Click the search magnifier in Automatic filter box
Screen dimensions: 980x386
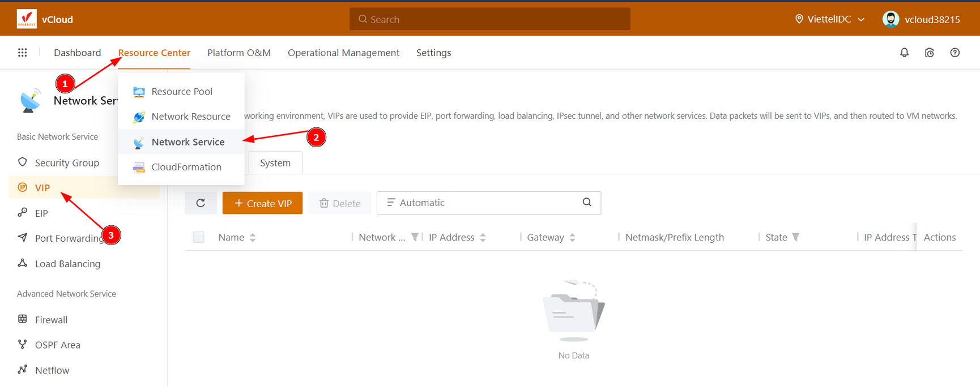(x=587, y=203)
